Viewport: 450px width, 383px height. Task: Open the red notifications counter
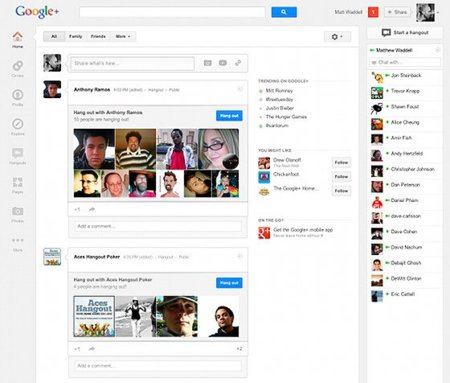click(x=373, y=12)
